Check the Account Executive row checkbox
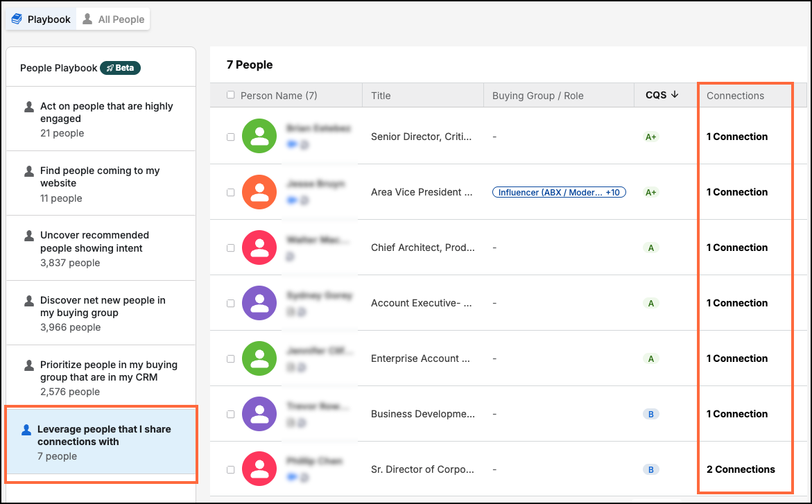This screenshot has width=812, height=504. pyautogui.click(x=230, y=303)
